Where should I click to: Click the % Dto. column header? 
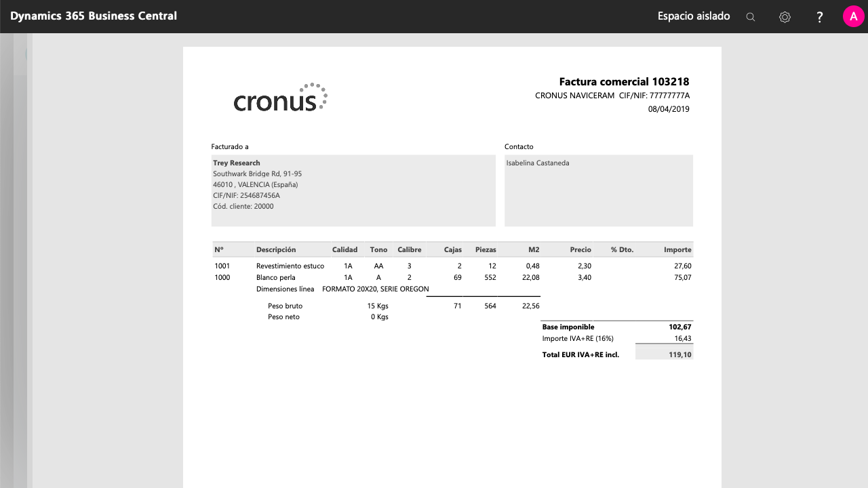[x=622, y=249]
